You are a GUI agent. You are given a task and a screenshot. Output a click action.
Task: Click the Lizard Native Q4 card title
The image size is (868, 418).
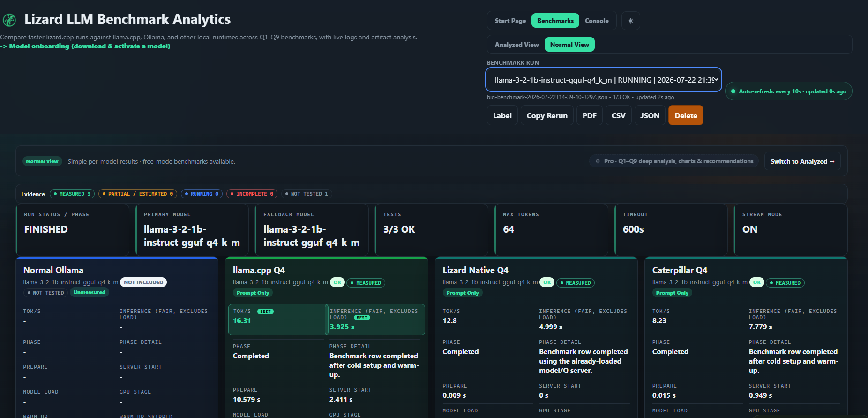click(x=476, y=270)
